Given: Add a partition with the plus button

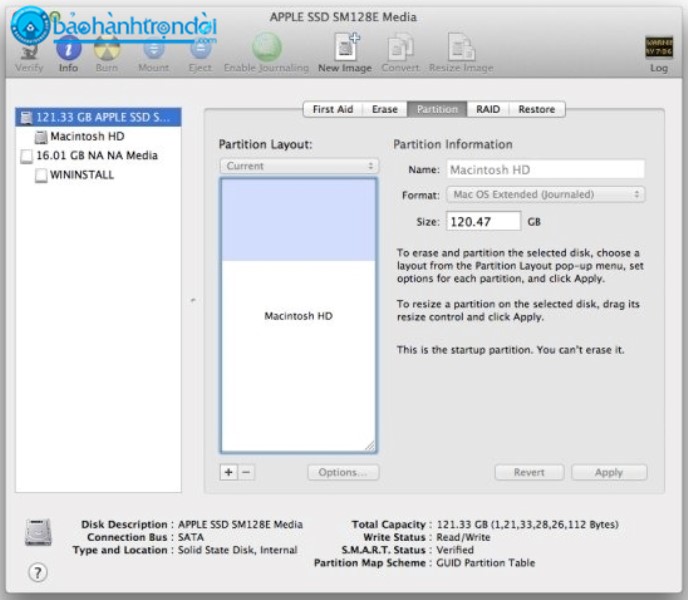Looking at the screenshot, I should coord(229,472).
